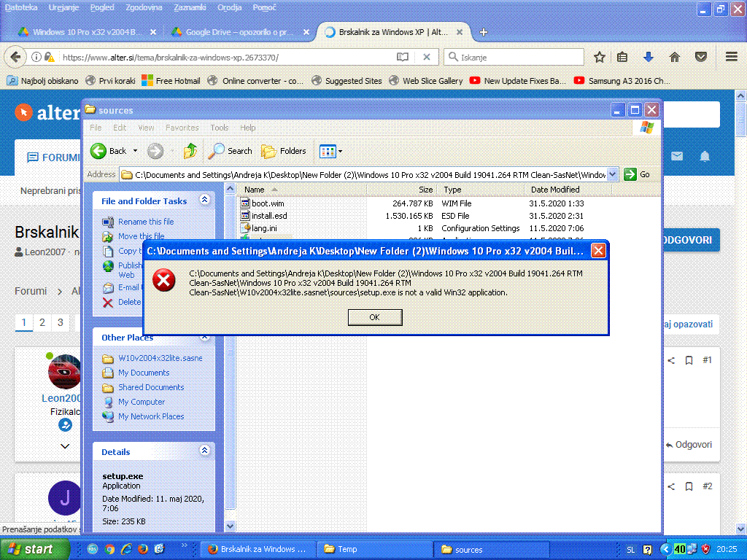The image size is (747, 560).
Task: Stop page loading with the X button
Action: [x=427, y=57]
